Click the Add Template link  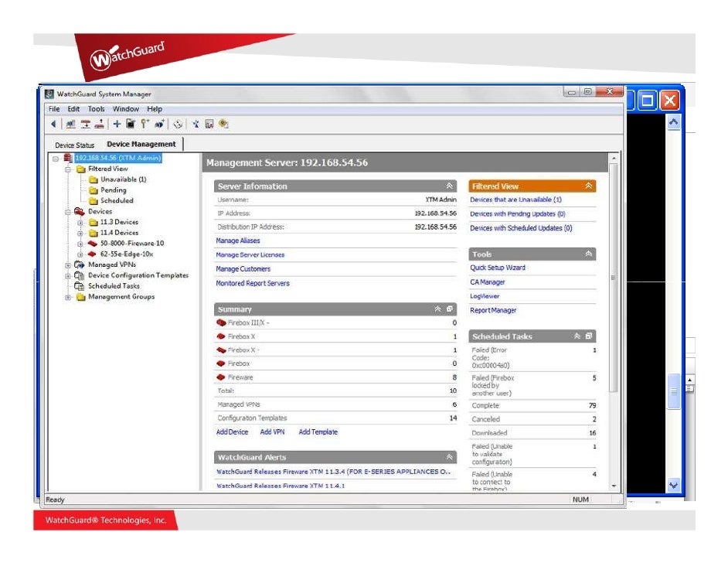(x=318, y=432)
